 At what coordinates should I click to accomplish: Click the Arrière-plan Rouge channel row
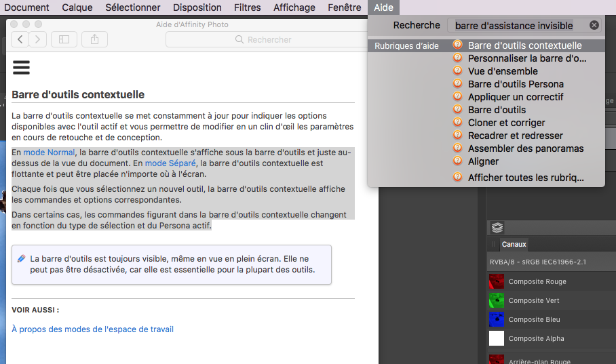[552, 359]
